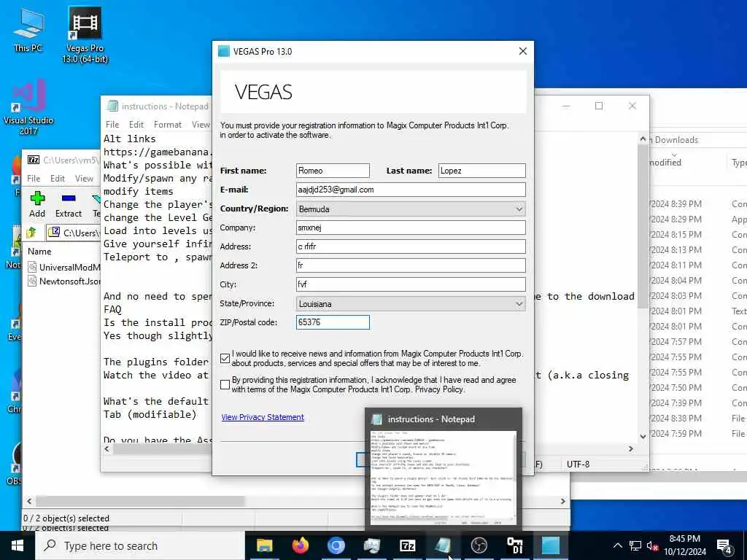Click the muted volume tray icon
The width and height of the screenshot is (747, 560).
[652, 545]
